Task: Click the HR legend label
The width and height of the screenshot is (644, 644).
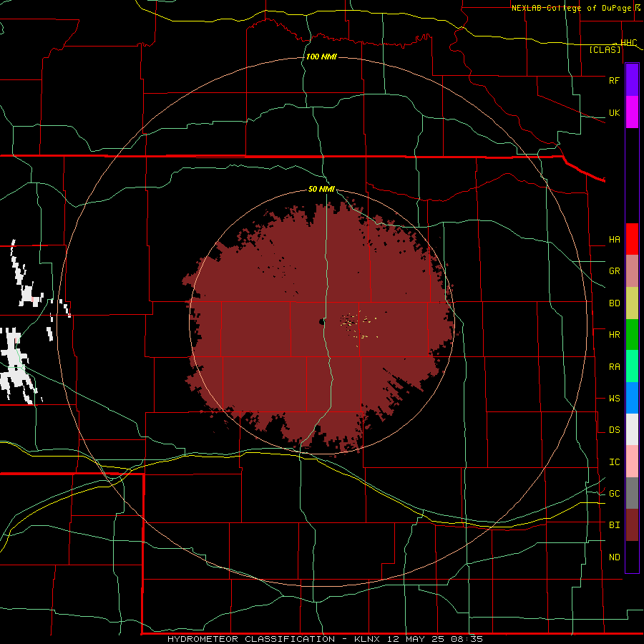Action: pos(614,335)
